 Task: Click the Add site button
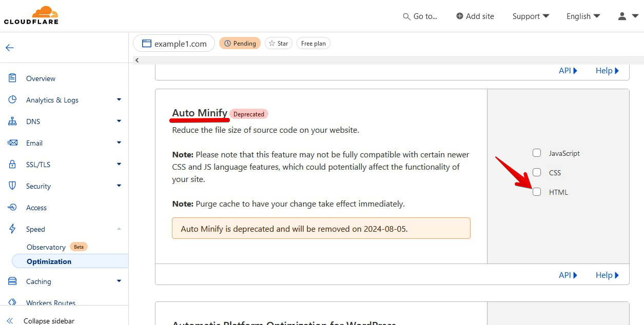click(x=475, y=16)
